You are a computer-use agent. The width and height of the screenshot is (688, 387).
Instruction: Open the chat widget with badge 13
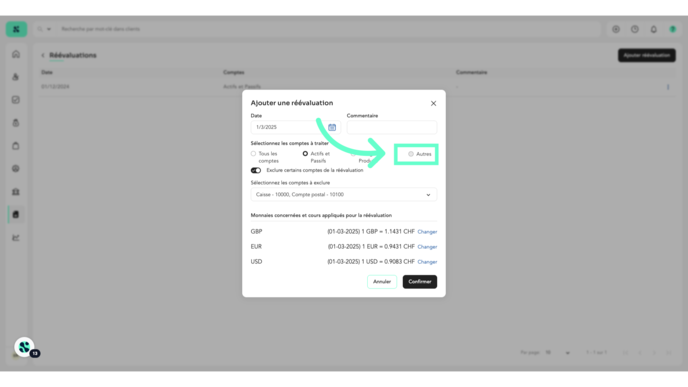pos(25,347)
